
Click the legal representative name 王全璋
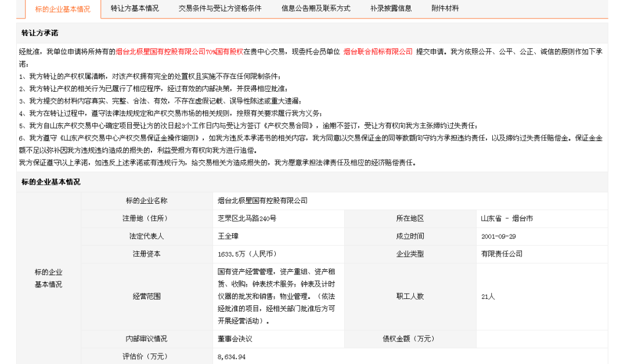click(x=228, y=236)
